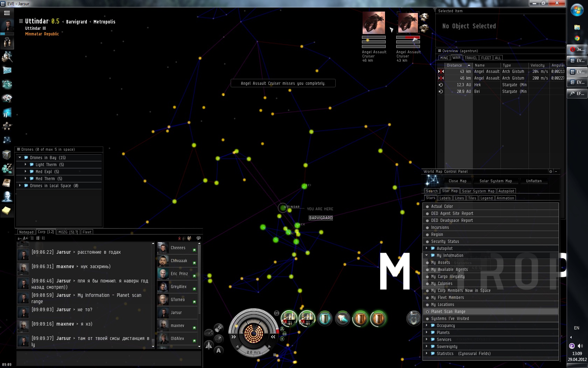The height and width of the screenshot is (368, 588).
Task: Collapse the My Information group
Action: (427, 255)
